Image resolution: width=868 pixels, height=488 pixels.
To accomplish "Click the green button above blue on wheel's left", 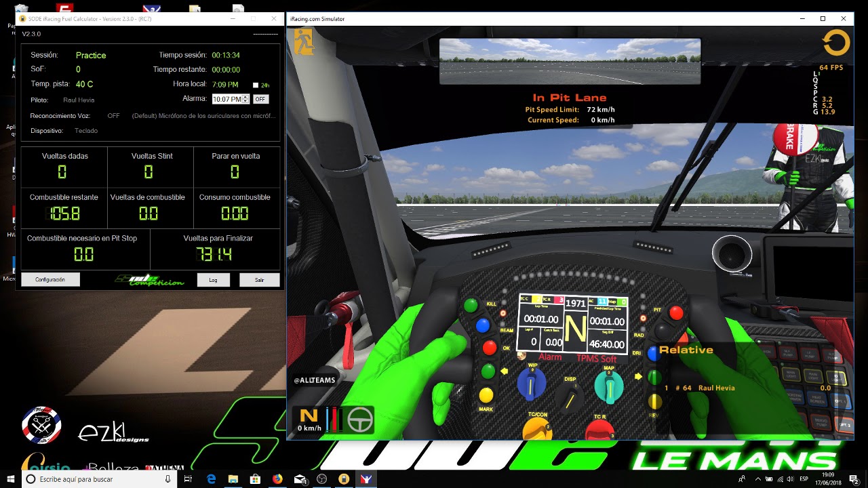I will point(471,306).
